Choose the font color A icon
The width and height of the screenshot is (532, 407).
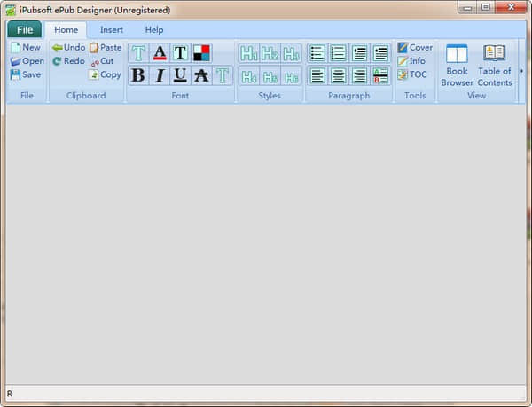click(160, 53)
